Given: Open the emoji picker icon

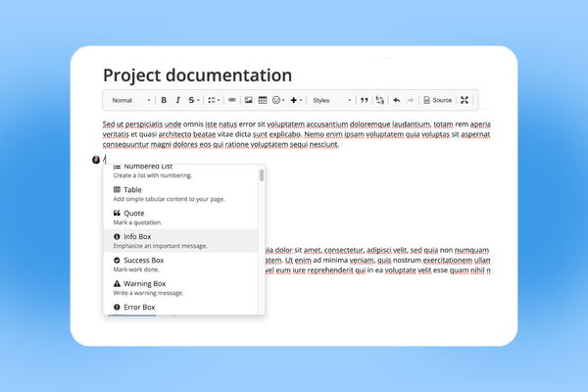Looking at the screenshot, I should pyautogui.click(x=276, y=100).
